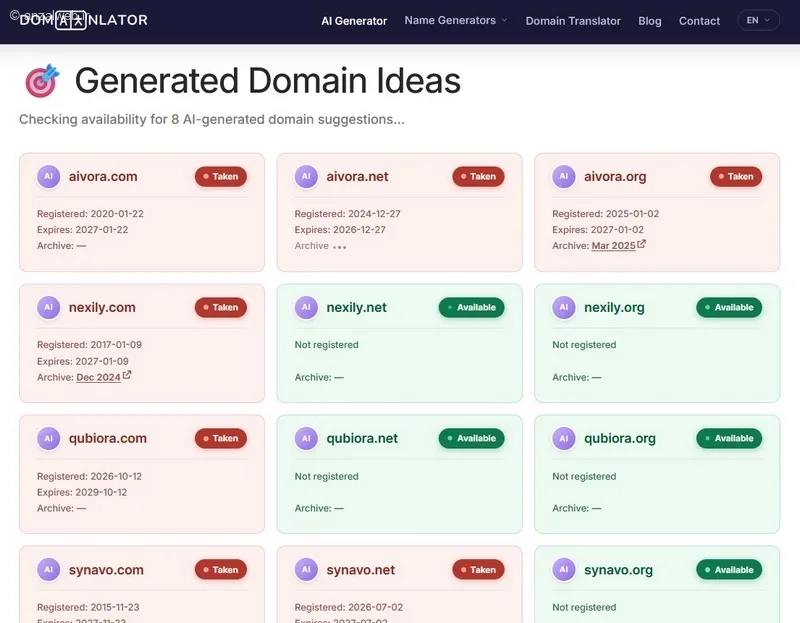Click Available badge on synavo.org

tap(729, 569)
